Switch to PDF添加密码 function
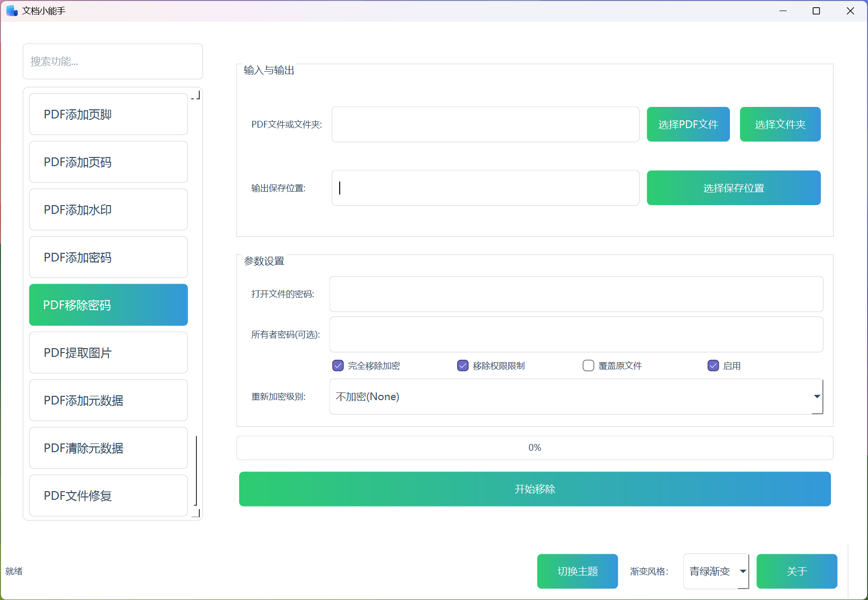868x600 pixels. pos(108,257)
